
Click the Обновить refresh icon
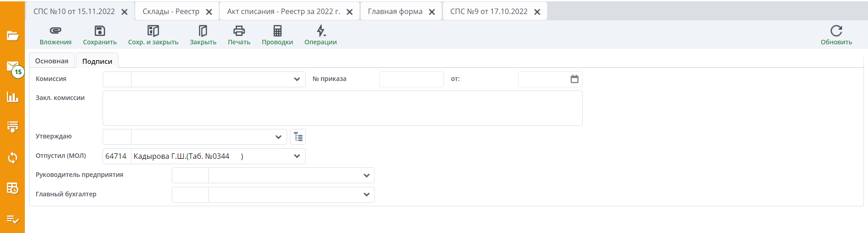pyautogui.click(x=836, y=31)
